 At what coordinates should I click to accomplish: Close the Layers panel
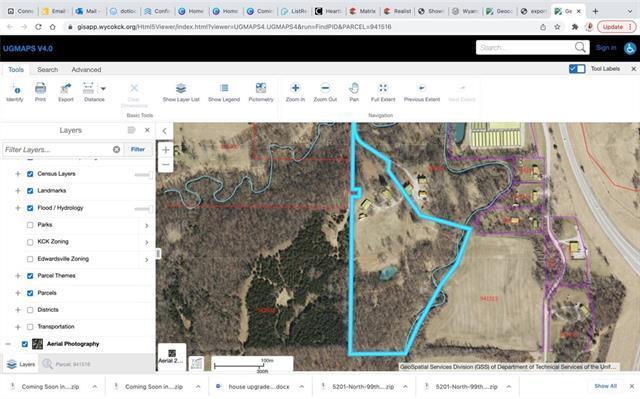147,130
